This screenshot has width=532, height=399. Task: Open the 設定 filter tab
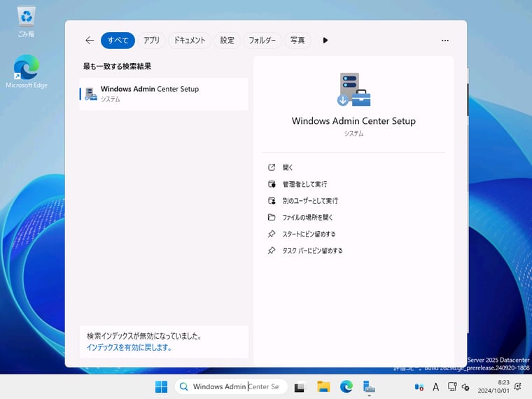pyautogui.click(x=227, y=41)
